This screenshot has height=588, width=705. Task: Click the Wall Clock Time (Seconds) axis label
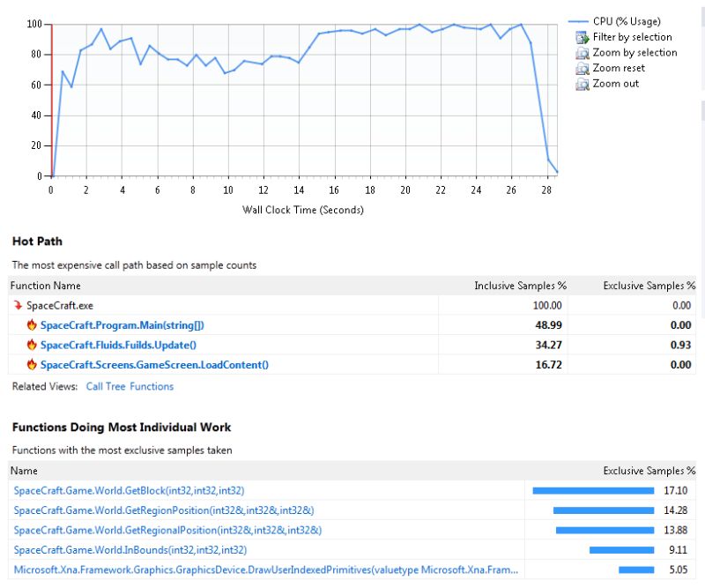pyautogui.click(x=303, y=210)
